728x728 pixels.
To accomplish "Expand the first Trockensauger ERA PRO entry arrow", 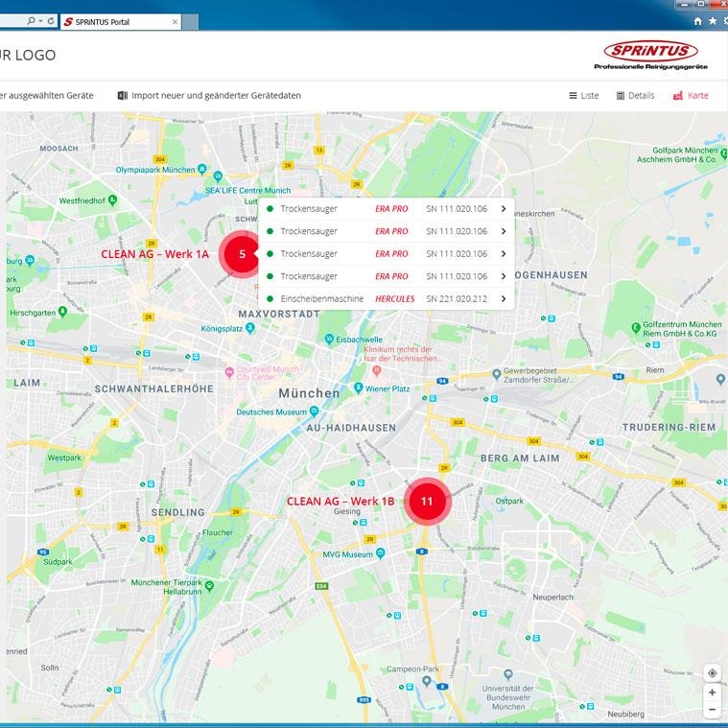I will click(x=503, y=208).
